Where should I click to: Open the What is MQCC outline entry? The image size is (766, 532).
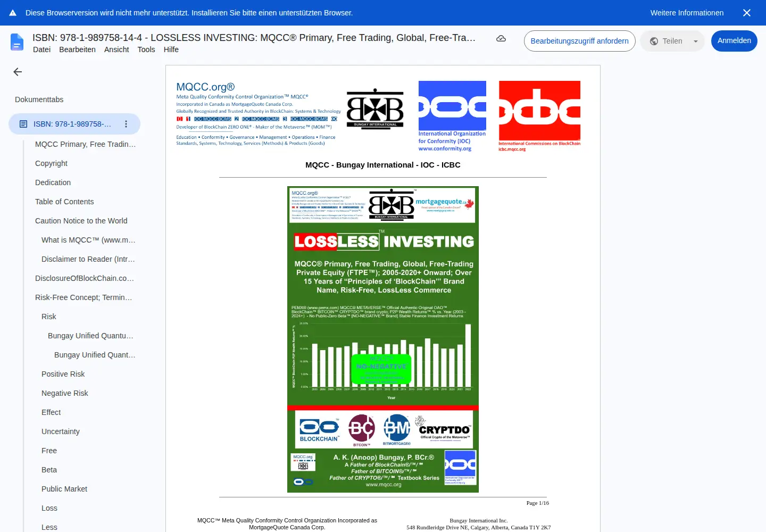click(88, 240)
